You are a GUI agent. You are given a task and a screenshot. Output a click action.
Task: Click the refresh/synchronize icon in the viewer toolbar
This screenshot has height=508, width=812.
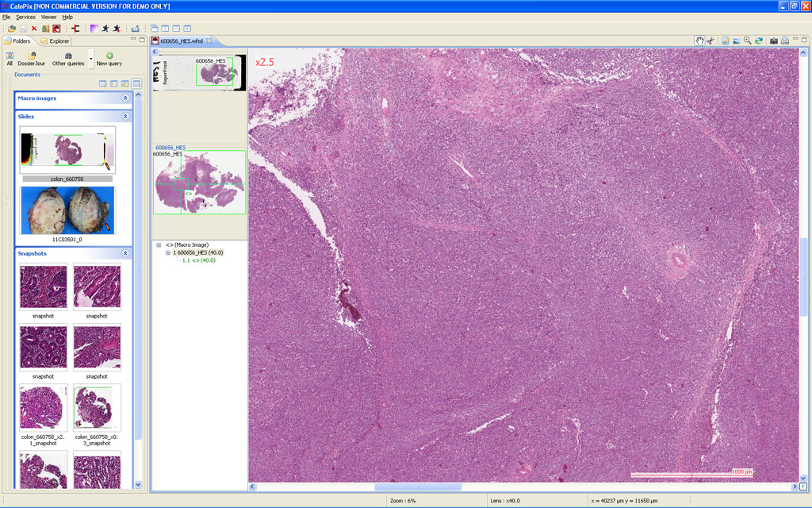pos(759,40)
